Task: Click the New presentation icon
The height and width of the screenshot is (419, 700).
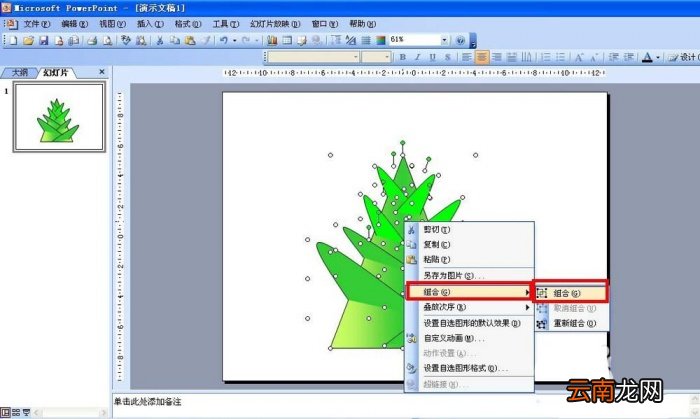Action: click(x=13, y=41)
